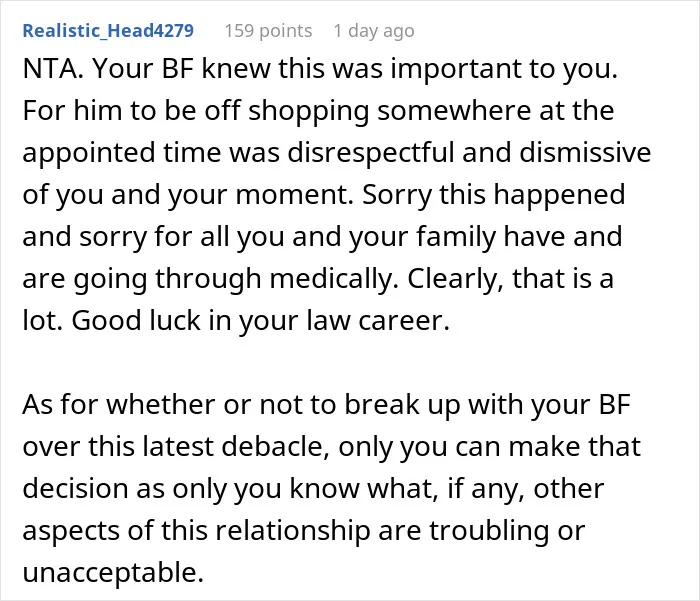Open the 1 day ago timestamp permalink

tap(374, 31)
